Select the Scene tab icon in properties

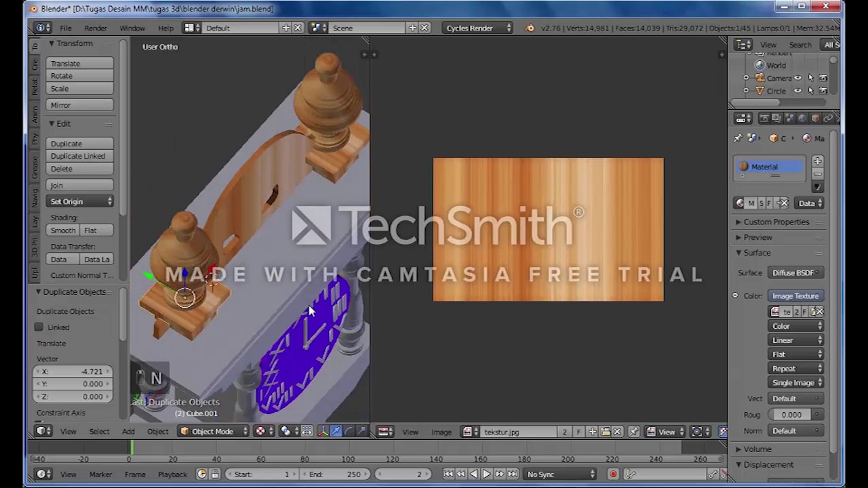(x=790, y=118)
